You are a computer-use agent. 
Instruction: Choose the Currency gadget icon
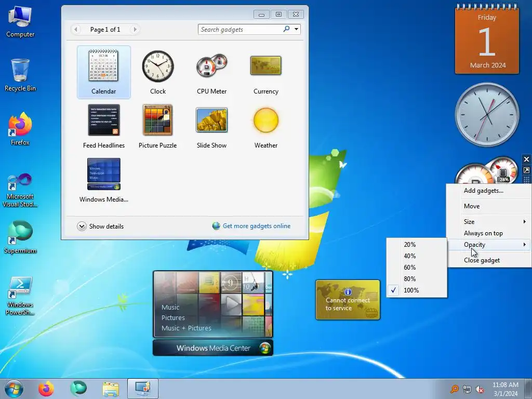coord(265,72)
